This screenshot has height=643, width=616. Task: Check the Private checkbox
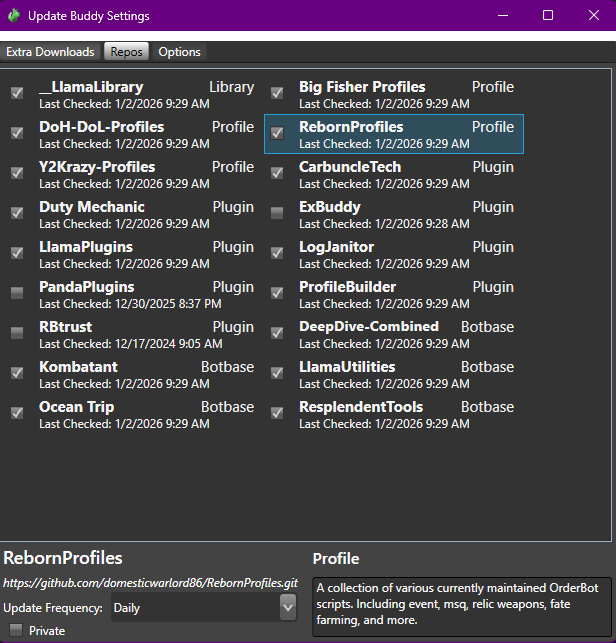pyautogui.click(x=16, y=630)
